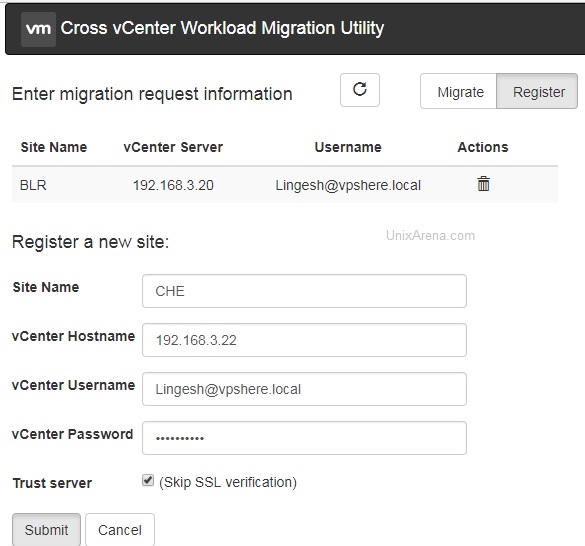
Task: Submit the new site registration
Action: pyautogui.click(x=46, y=530)
